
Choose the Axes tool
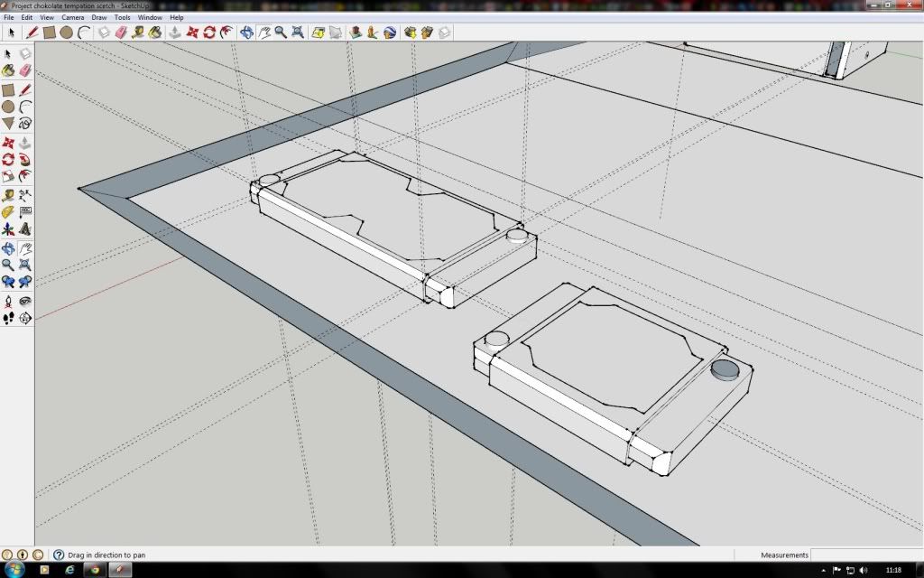[x=8, y=228]
